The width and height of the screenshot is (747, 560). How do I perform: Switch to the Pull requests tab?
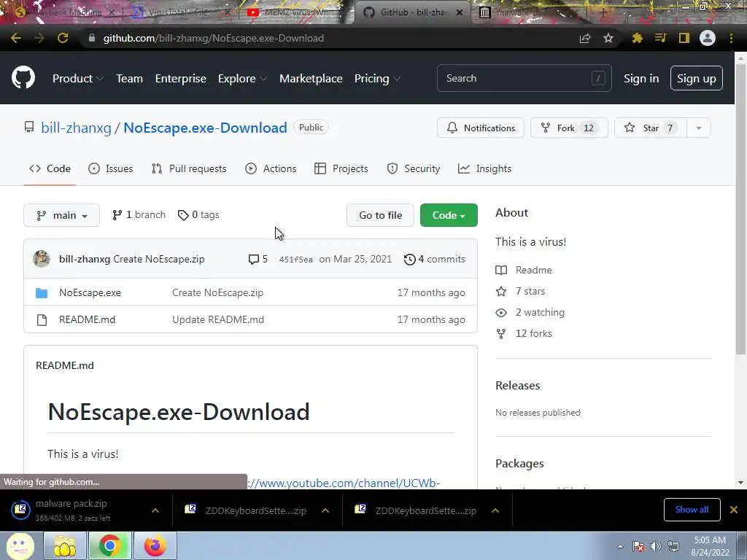pos(189,168)
